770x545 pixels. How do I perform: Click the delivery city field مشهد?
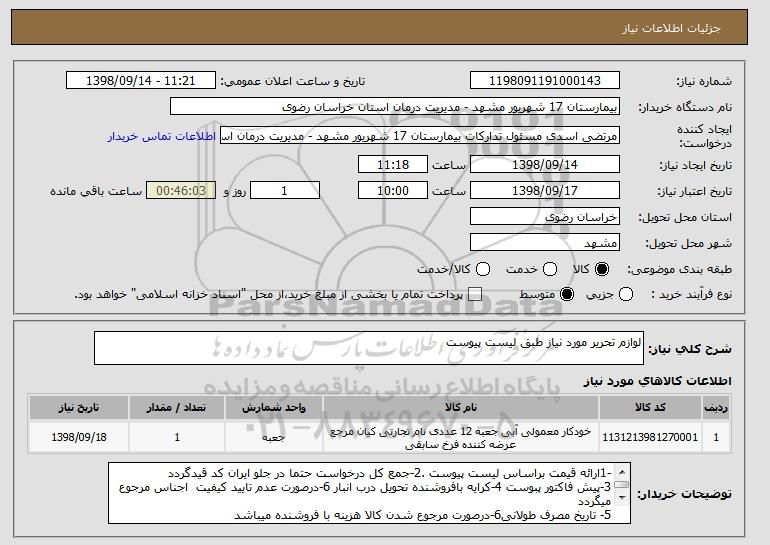pyautogui.click(x=545, y=243)
